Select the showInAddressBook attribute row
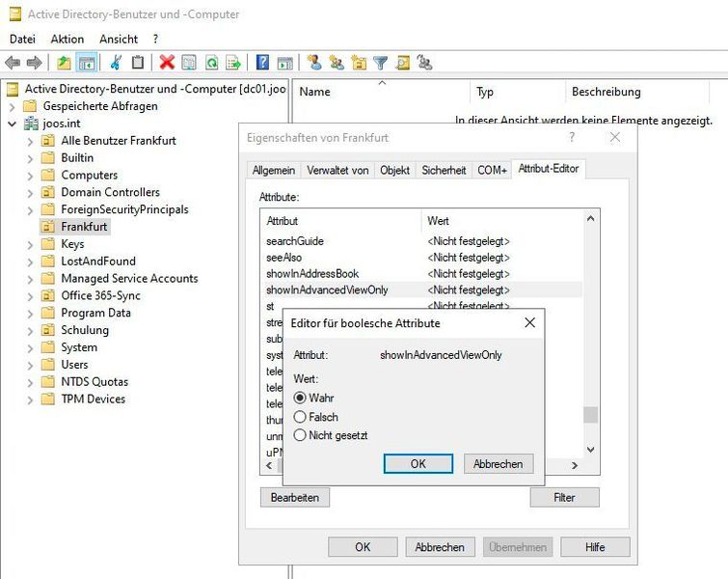This screenshot has height=579, width=728. point(420,274)
